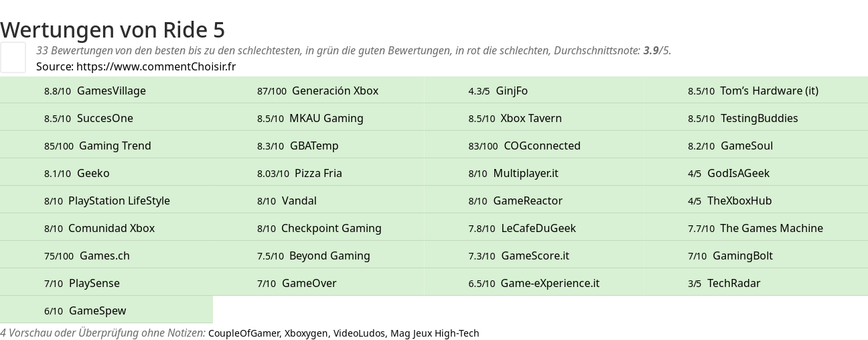868x340 pixels.
Task: Open the PlayStation LifeStyle review
Action: [106, 201]
